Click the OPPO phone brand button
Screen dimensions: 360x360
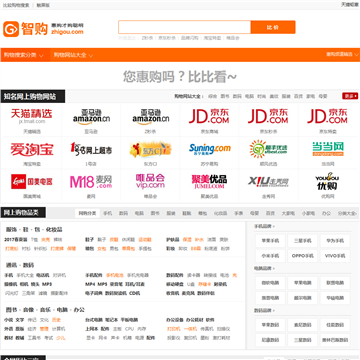coord(303,256)
